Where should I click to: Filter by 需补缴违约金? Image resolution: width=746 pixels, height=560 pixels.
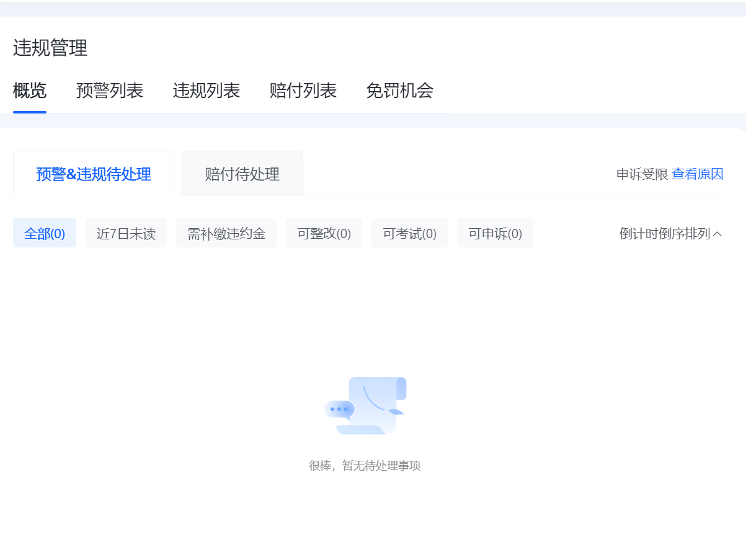tap(226, 233)
